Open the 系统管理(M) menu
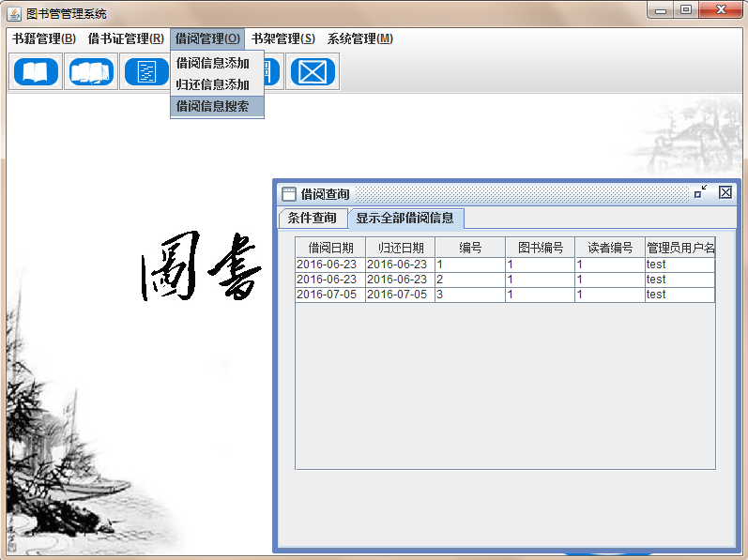 coord(360,38)
